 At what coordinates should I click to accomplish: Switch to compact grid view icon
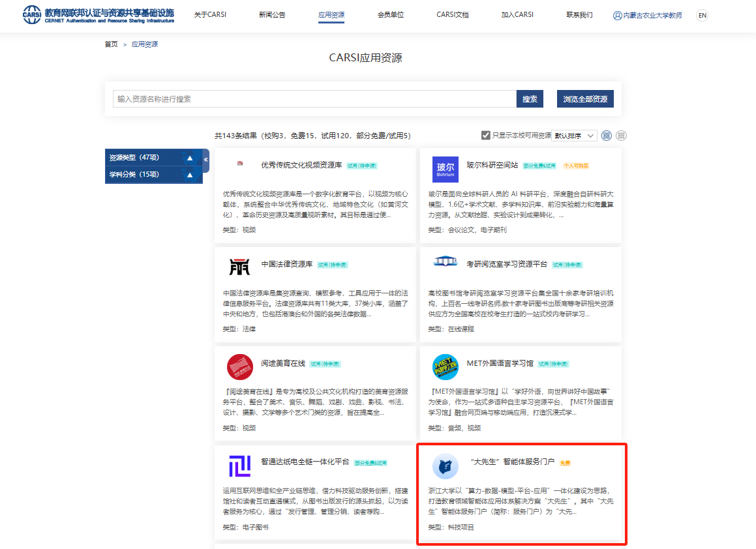622,136
